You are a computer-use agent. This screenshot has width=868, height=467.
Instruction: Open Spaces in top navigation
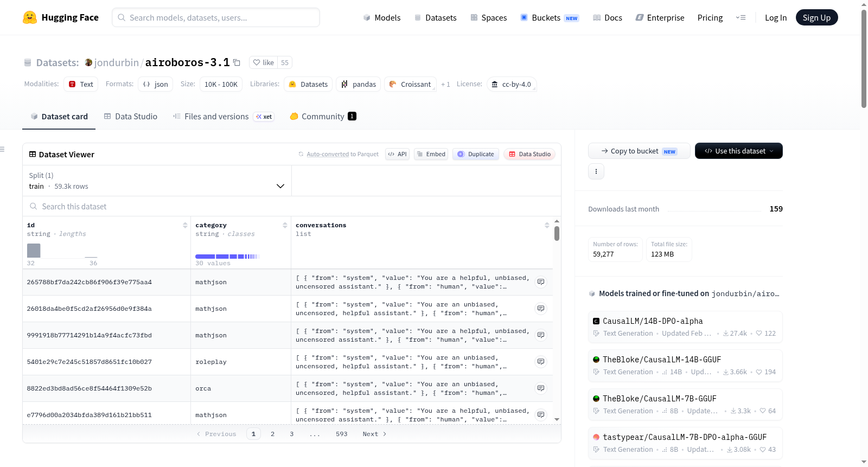tap(488, 17)
